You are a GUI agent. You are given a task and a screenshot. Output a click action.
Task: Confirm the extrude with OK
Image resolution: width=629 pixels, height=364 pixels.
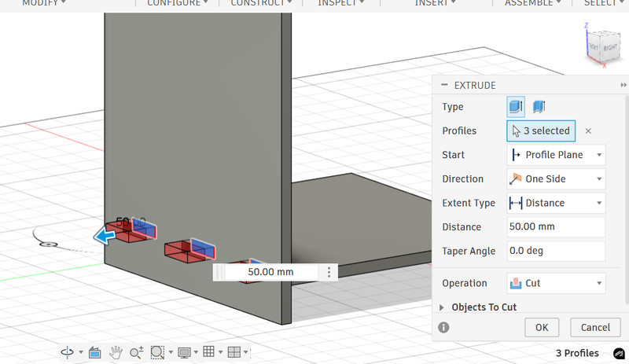542,328
